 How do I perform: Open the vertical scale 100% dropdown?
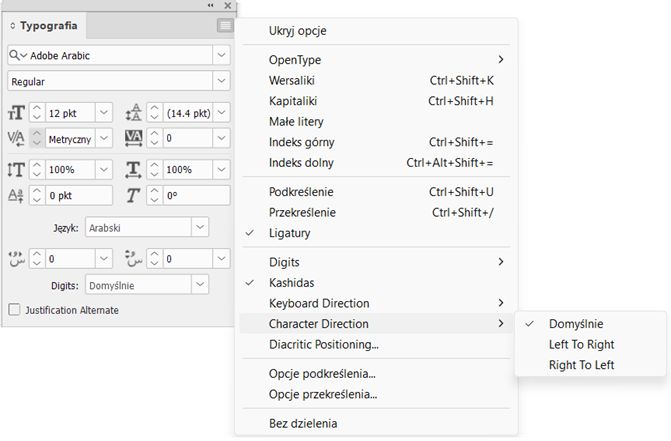pos(104,170)
